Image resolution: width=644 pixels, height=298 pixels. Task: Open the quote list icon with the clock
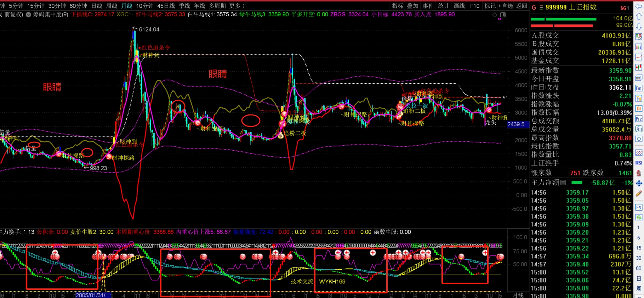(x=639, y=37)
